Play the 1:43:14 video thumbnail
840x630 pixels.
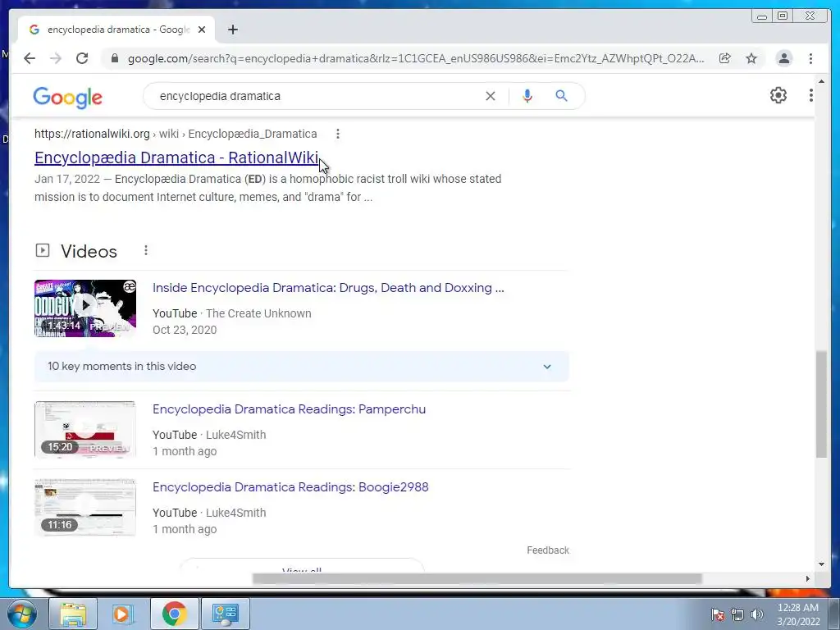pos(85,308)
